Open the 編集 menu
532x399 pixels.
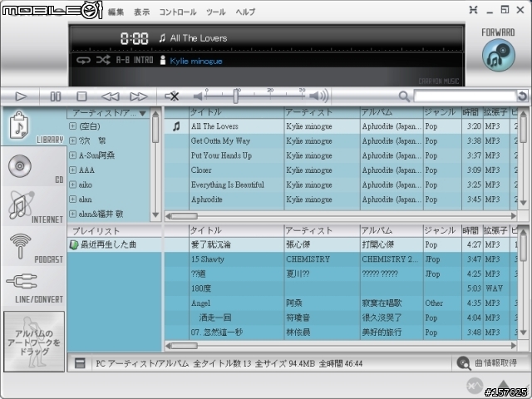[116, 12]
